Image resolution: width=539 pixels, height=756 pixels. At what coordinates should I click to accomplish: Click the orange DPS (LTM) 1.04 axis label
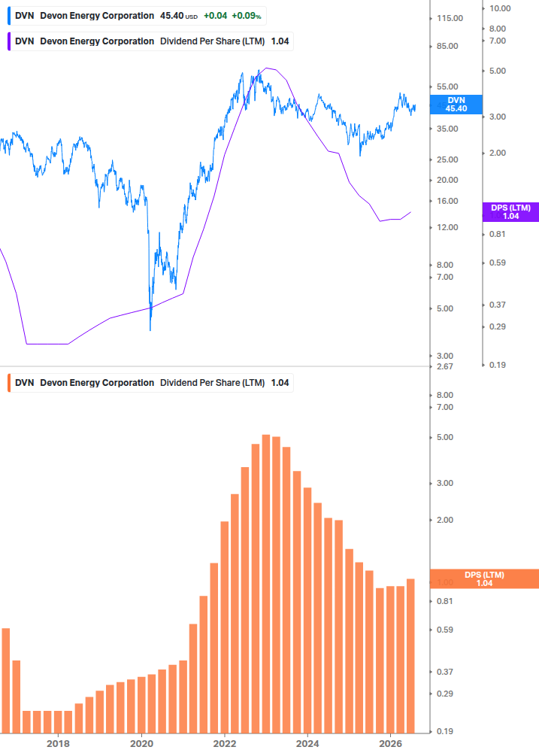click(x=484, y=579)
